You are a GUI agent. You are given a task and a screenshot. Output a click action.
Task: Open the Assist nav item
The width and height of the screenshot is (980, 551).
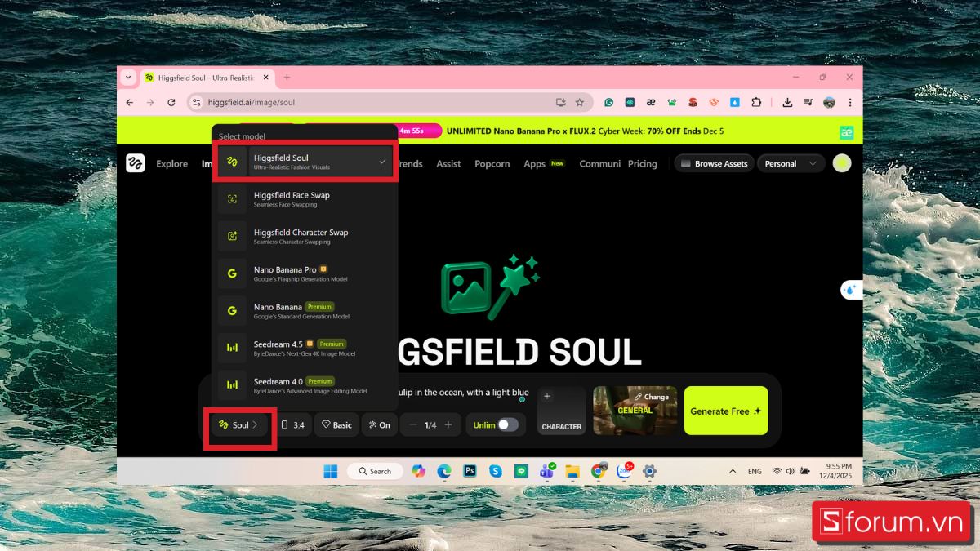coord(448,163)
